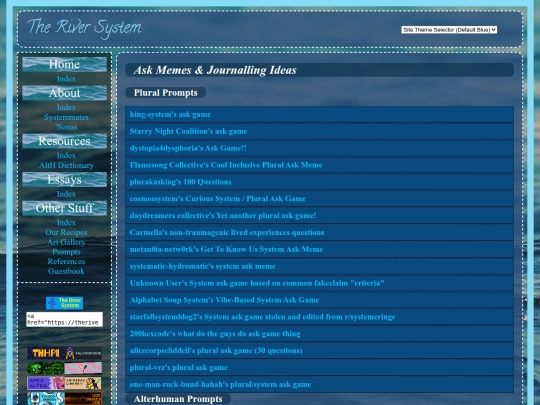Open plurakasking's 100 Questions
This screenshot has height=405, width=540.
[319, 182]
